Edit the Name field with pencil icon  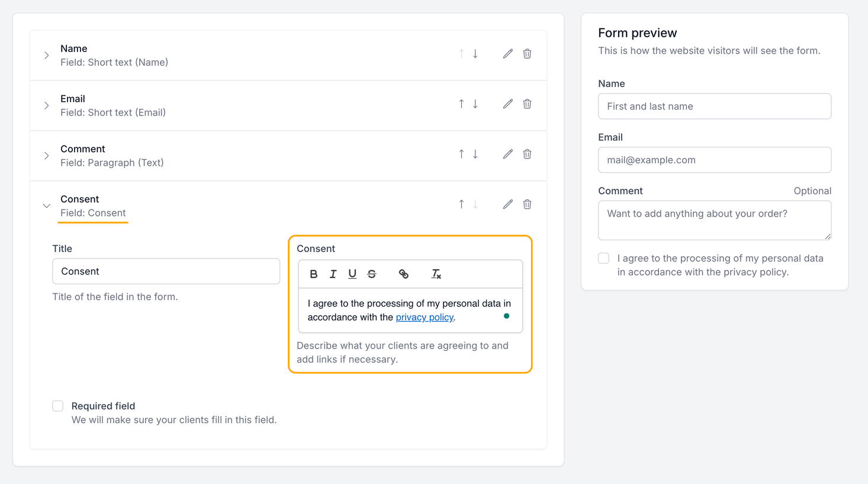[x=507, y=54]
